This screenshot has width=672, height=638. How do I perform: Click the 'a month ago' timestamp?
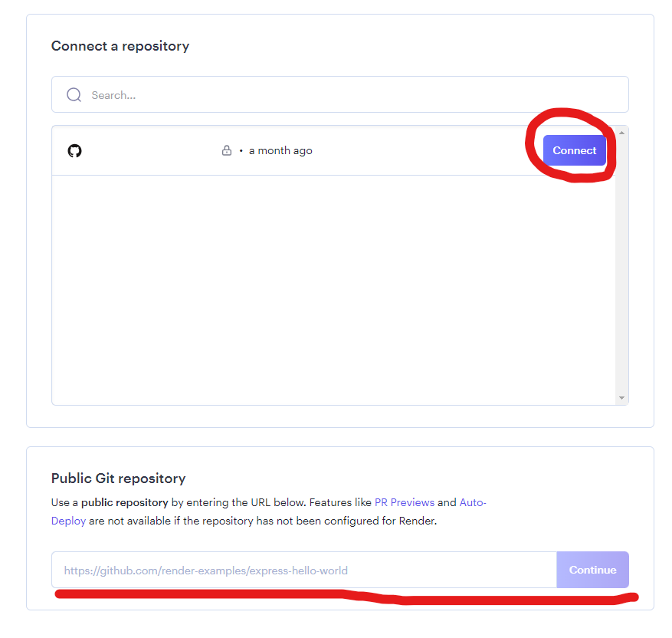coord(280,150)
